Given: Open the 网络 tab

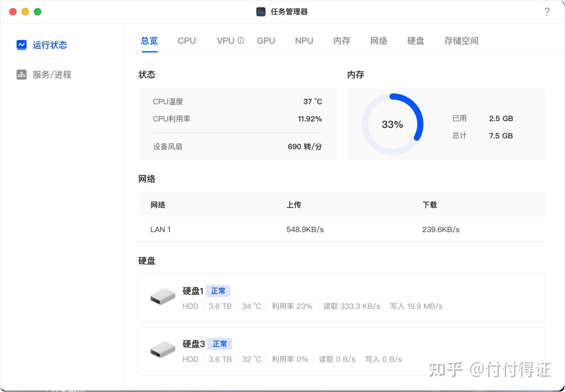Looking at the screenshot, I should pos(378,41).
